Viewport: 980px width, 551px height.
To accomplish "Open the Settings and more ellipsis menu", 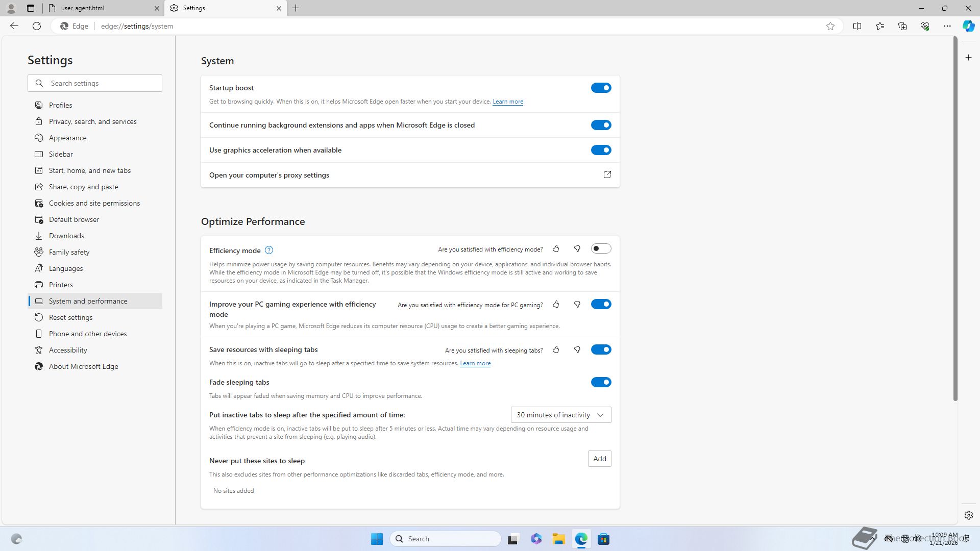I will click(947, 26).
